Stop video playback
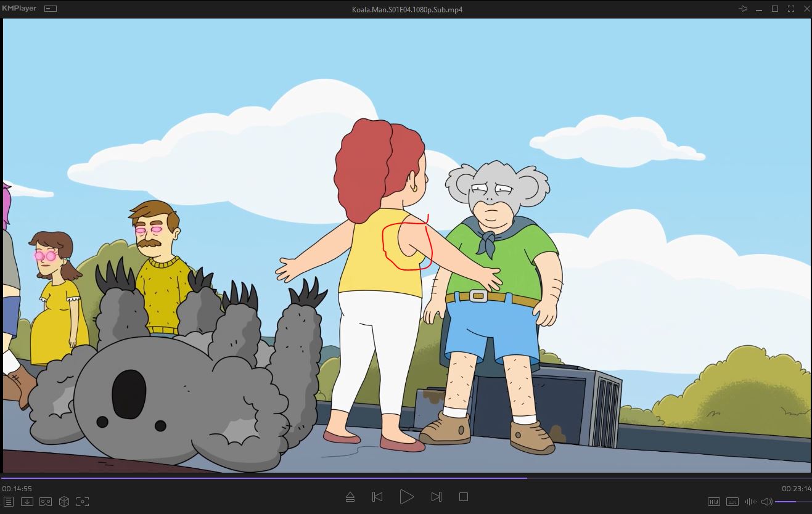The width and height of the screenshot is (812, 514). tap(464, 497)
